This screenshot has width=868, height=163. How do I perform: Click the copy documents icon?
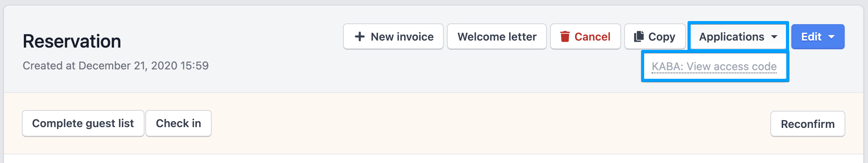[x=639, y=37]
